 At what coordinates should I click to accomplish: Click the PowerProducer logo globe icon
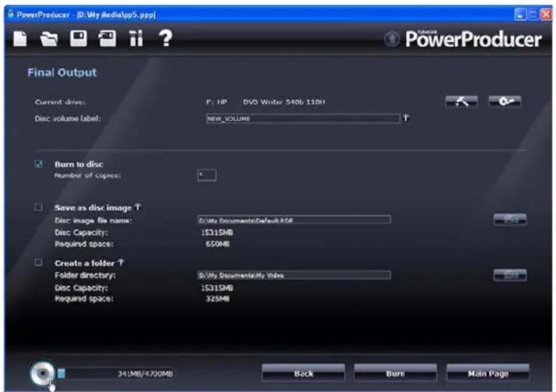pos(392,38)
